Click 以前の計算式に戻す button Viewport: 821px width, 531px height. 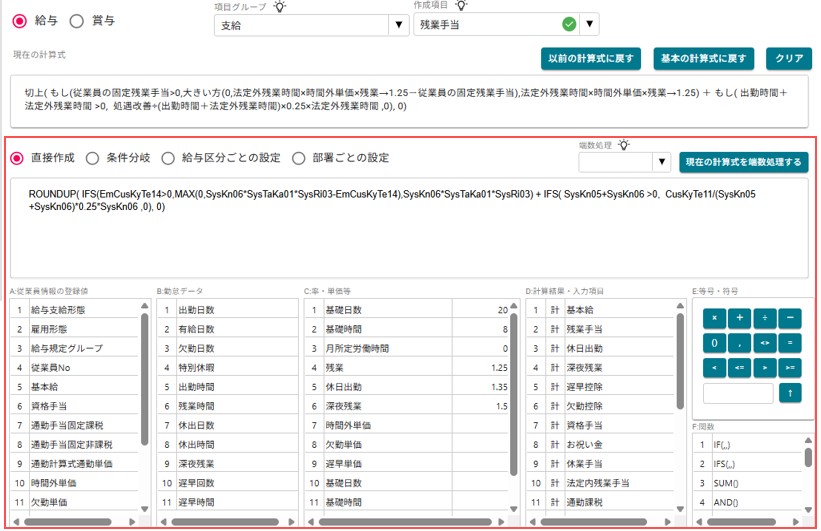[591, 59]
